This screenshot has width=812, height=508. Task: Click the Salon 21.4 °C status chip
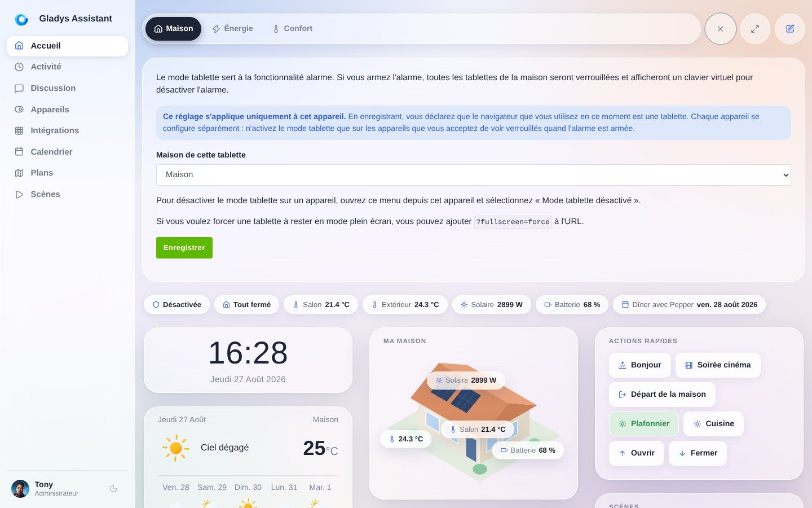321,305
